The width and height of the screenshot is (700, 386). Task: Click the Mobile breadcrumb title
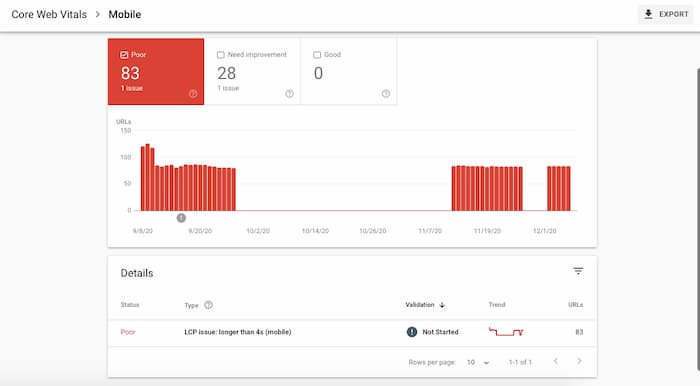(x=125, y=14)
